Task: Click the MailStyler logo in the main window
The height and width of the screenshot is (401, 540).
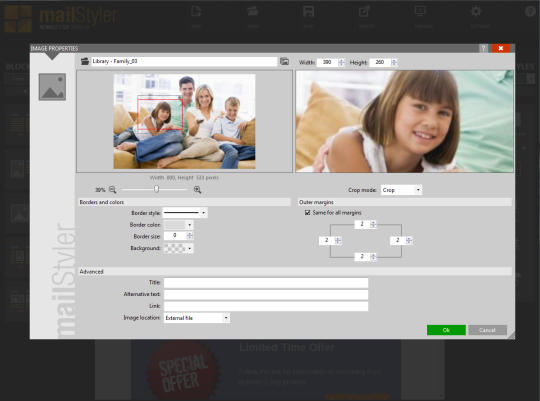Action: pos(61,19)
